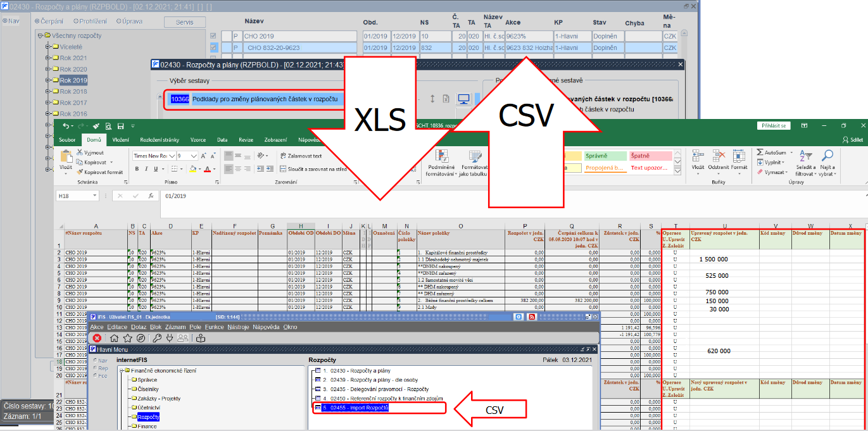Open the font size dropdown
868x431 pixels.
(194, 156)
